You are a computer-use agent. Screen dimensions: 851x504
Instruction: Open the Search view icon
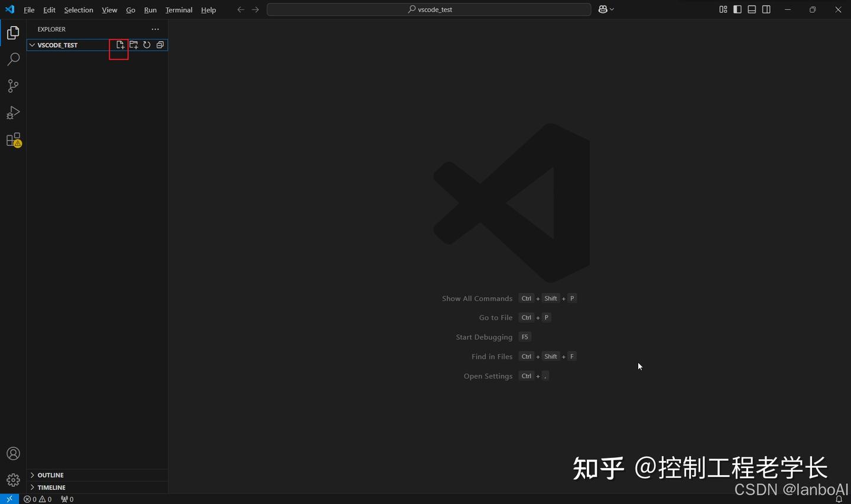coord(13,58)
